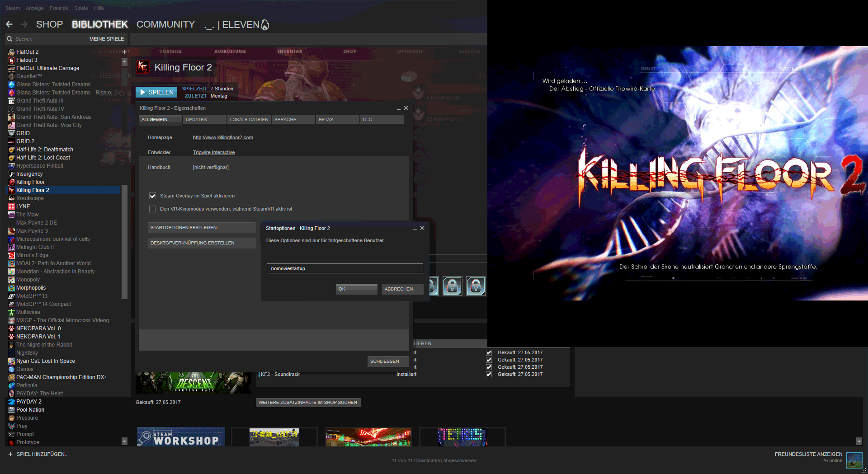This screenshot has width=868, height=474.
Task: Click the Killing Floor 2 header logo
Action: point(143,67)
